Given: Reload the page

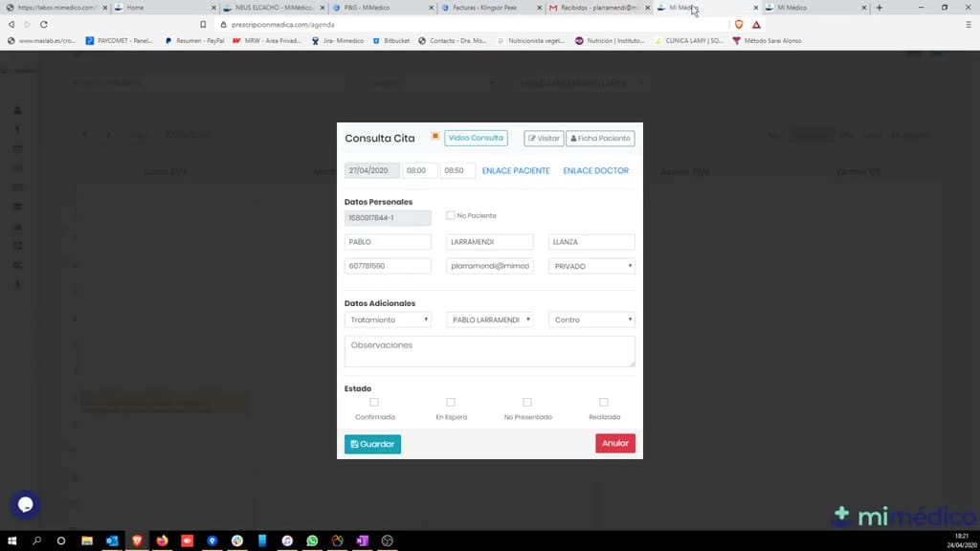Looking at the screenshot, I should tap(44, 24).
